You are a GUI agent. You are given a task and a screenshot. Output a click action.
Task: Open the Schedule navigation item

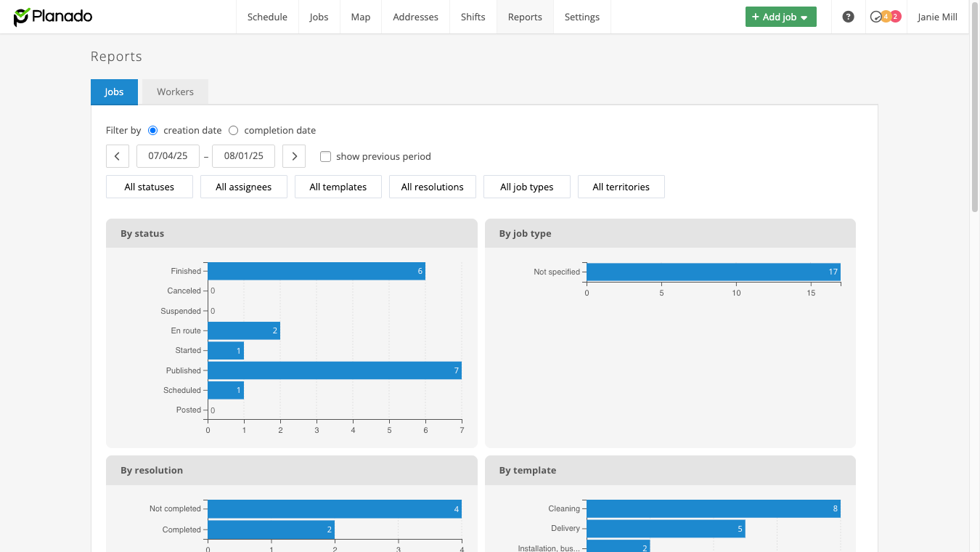coord(267,17)
